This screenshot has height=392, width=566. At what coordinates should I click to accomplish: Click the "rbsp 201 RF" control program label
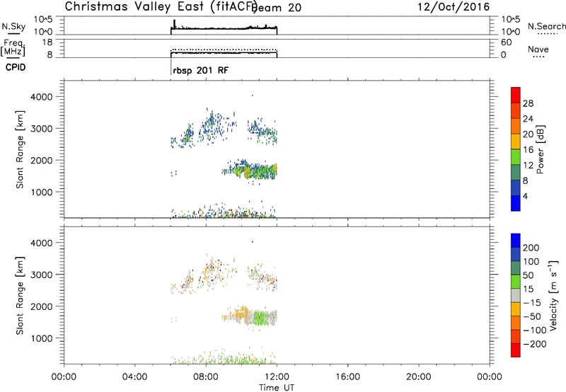click(x=201, y=70)
